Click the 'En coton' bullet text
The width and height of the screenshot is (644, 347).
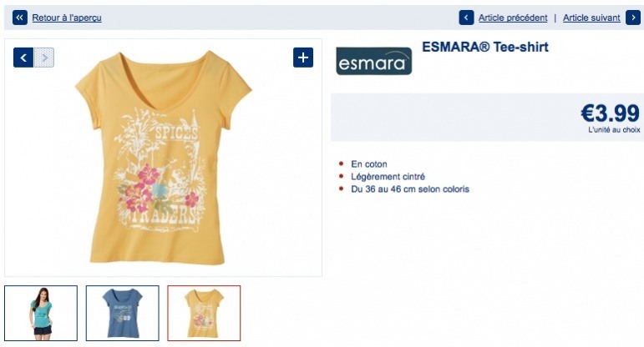tap(369, 164)
